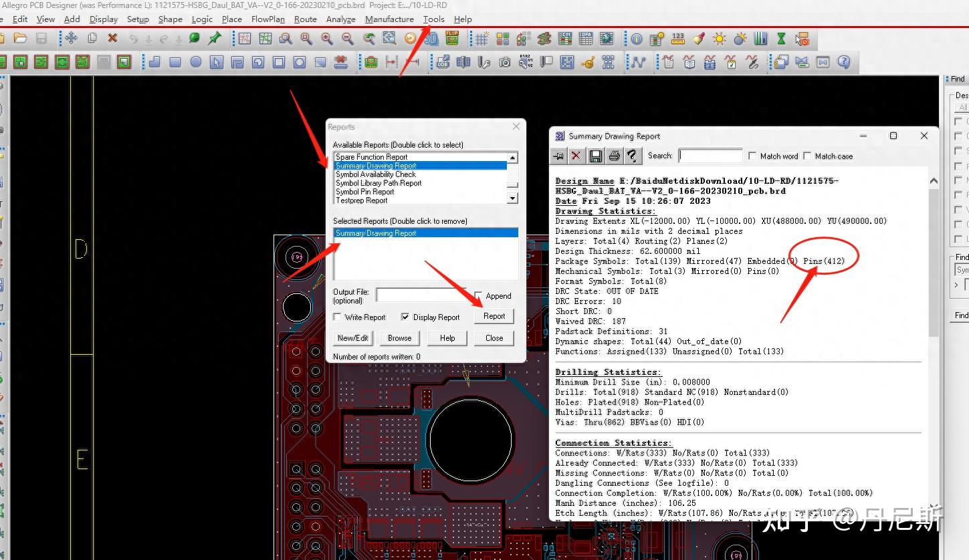The height and width of the screenshot is (560, 969).
Task: Click the Browse button
Action: tap(400, 337)
